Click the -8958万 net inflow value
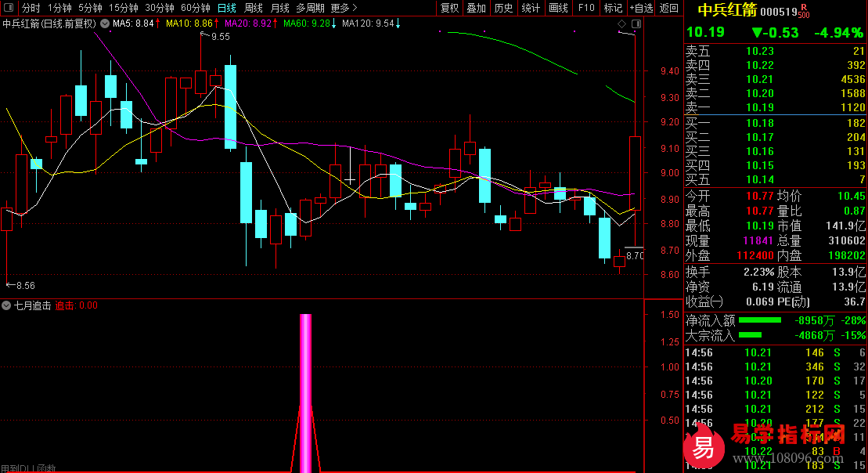The image size is (868, 473). click(814, 321)
